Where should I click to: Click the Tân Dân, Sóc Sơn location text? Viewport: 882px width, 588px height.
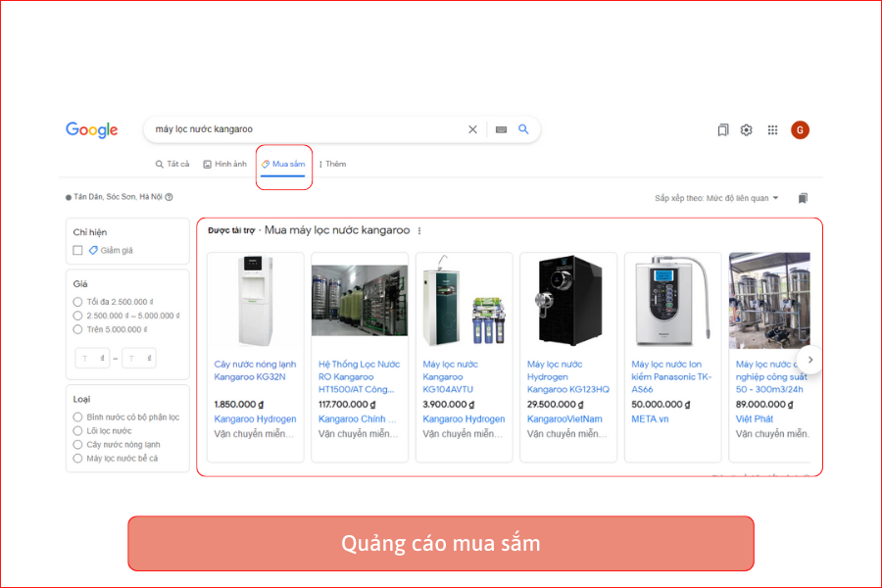pyautogui.click(x=118, y=197)
